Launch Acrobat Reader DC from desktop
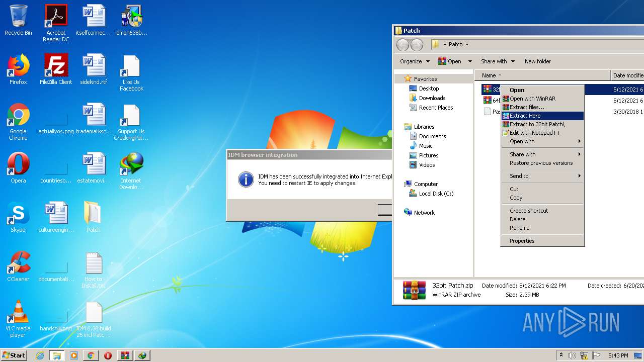 point(56,23)
